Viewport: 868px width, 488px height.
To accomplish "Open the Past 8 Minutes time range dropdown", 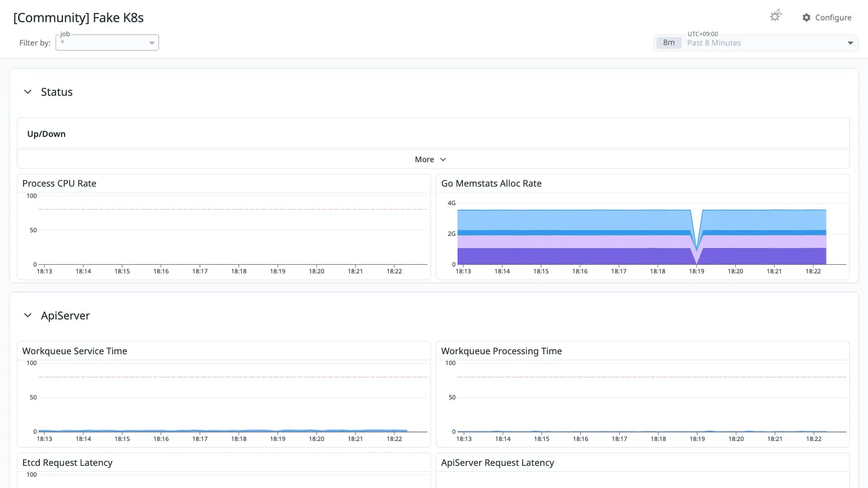I will click(x=756, y=43).
